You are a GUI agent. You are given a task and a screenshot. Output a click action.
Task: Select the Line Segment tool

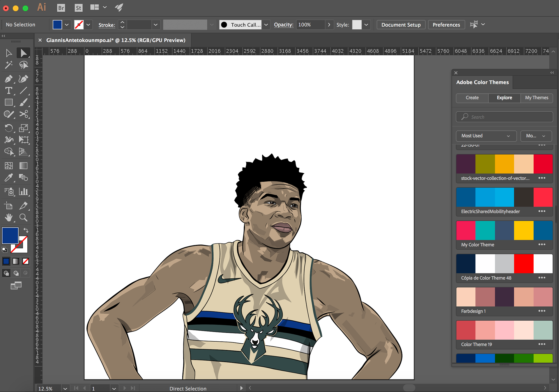23,91
